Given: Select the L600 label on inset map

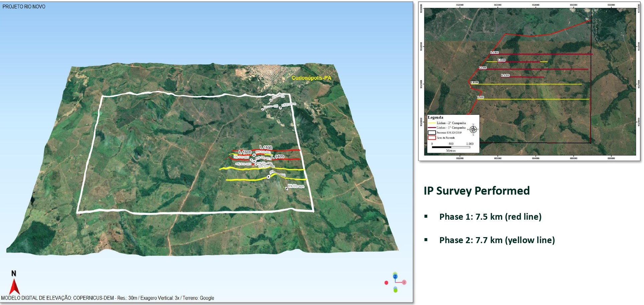Looking at the screenshot, I should point(480,97).
